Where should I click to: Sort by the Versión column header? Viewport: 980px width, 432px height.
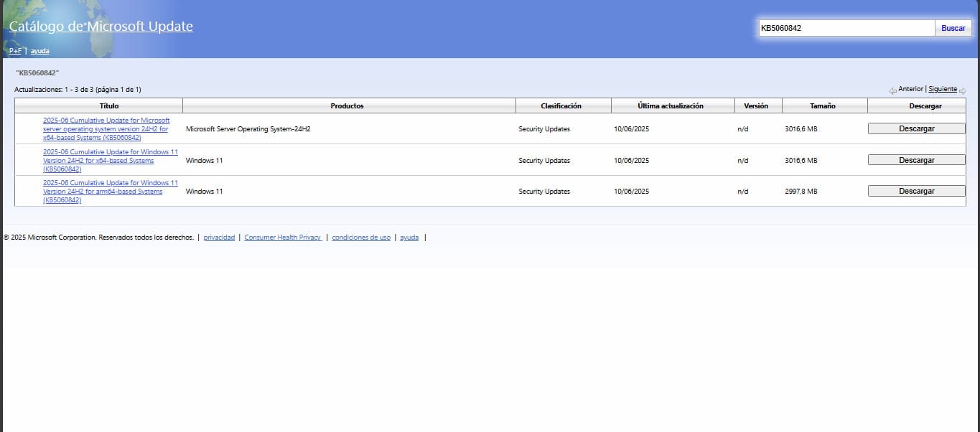[x=758, y=105]
